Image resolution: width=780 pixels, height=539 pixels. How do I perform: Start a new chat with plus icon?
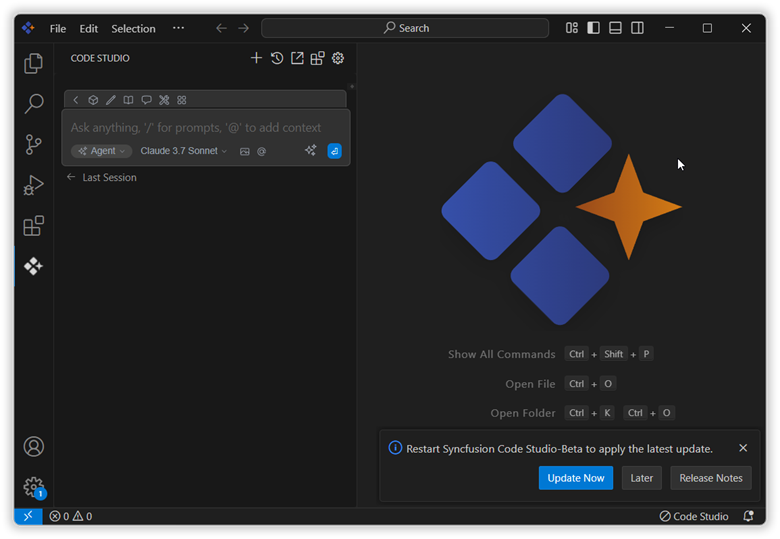tap(256, 58)
